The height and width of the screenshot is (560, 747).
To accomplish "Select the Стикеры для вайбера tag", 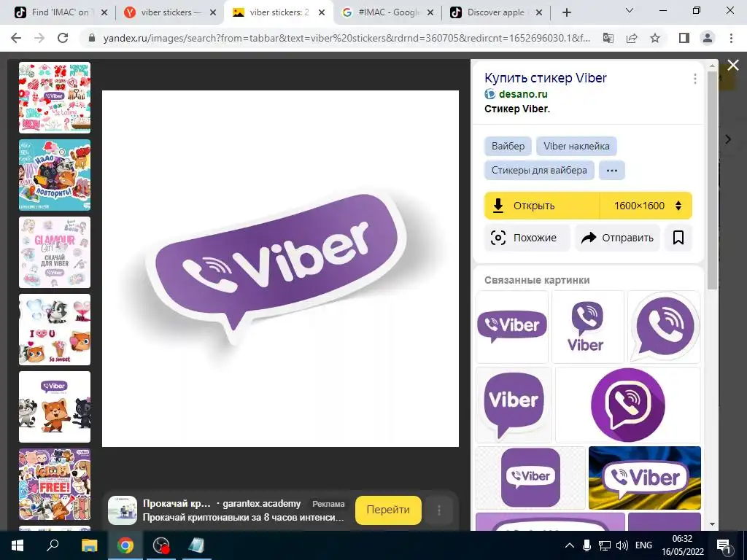I will (539, 170).
